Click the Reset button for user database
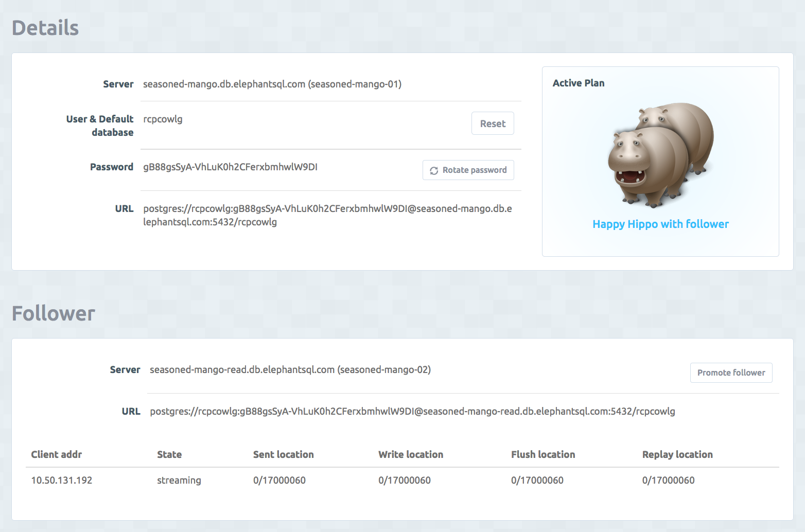The width and height of the screenshot is (805, 532). 492,123
